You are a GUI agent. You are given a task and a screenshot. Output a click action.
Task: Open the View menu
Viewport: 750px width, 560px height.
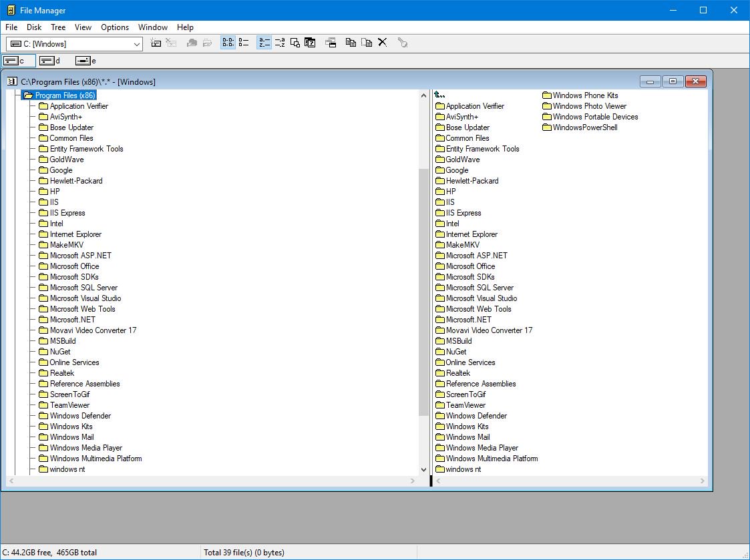(83, 27)
